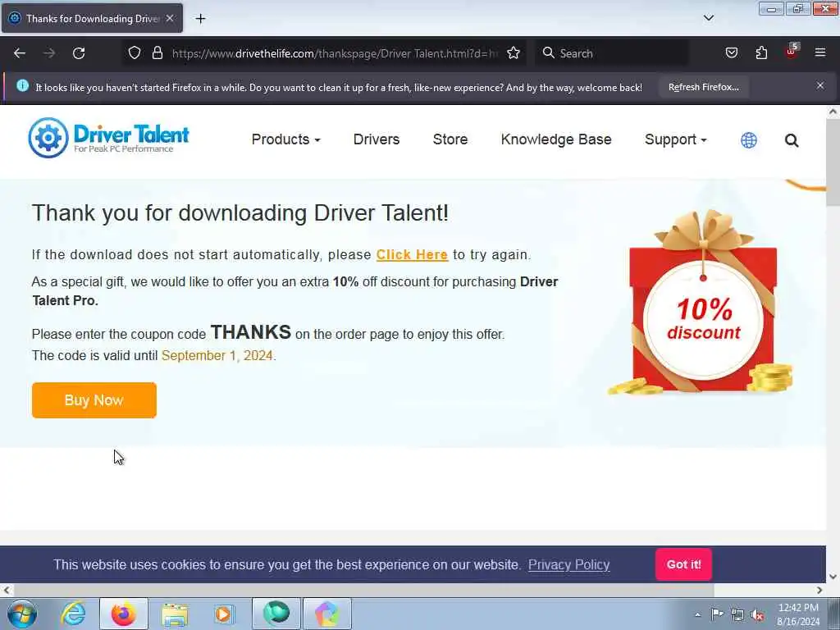Dismiss the Firefox refresh notification bar

(820, 85)
